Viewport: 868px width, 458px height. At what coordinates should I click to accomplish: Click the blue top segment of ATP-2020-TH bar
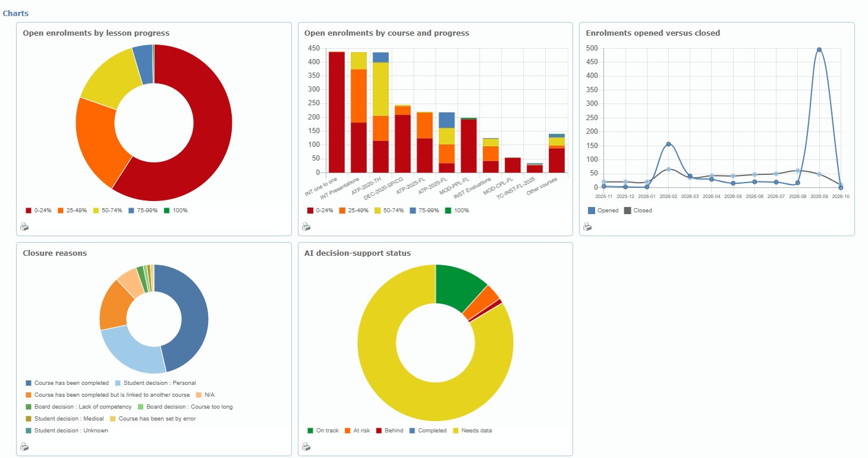[x=380, y=57]
